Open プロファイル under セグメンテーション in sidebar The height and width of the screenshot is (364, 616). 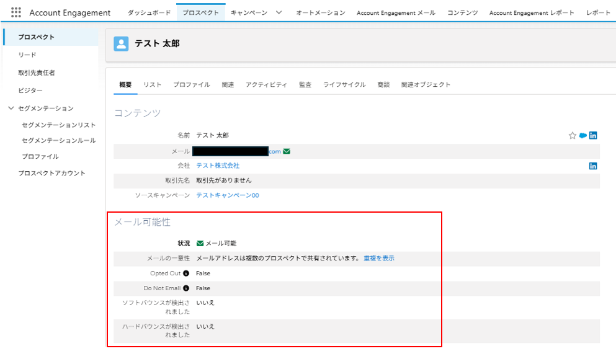tap(40, 156)
